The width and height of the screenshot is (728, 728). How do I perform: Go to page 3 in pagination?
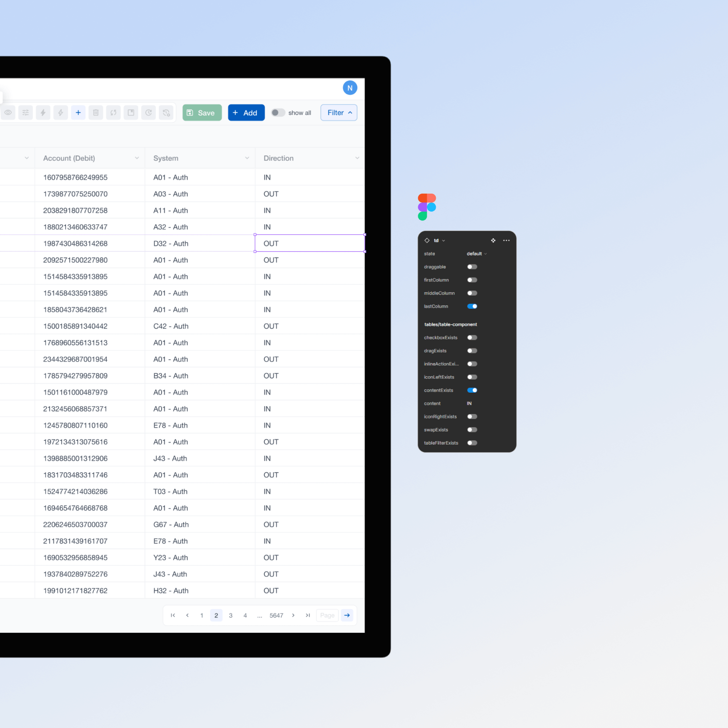point(231,615)
